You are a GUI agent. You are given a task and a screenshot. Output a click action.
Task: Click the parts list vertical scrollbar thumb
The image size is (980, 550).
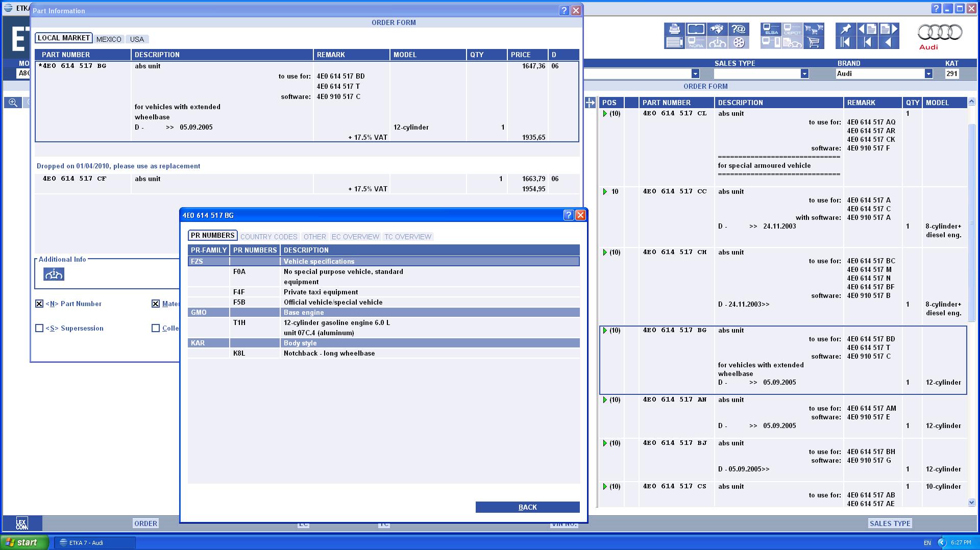(971, 222)
